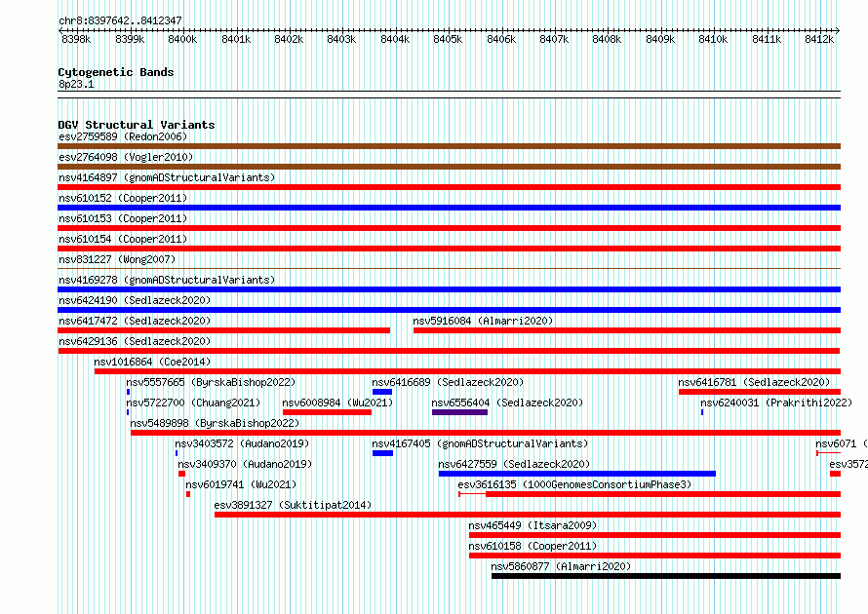Click nsv6427559 (Sedlazeck2020) label
The height and width of the screenshot is (614, 868).
coord(514,464)
